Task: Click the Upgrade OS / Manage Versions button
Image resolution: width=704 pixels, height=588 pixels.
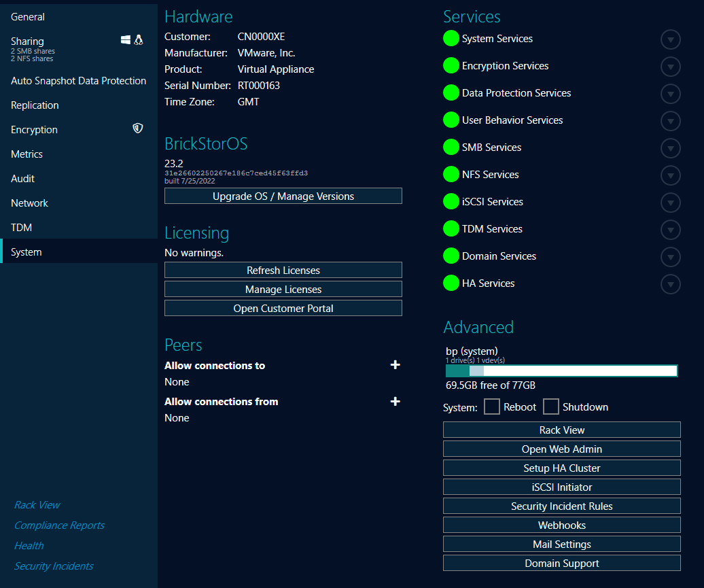Action: pyautogui.click(x=283, y=196)
